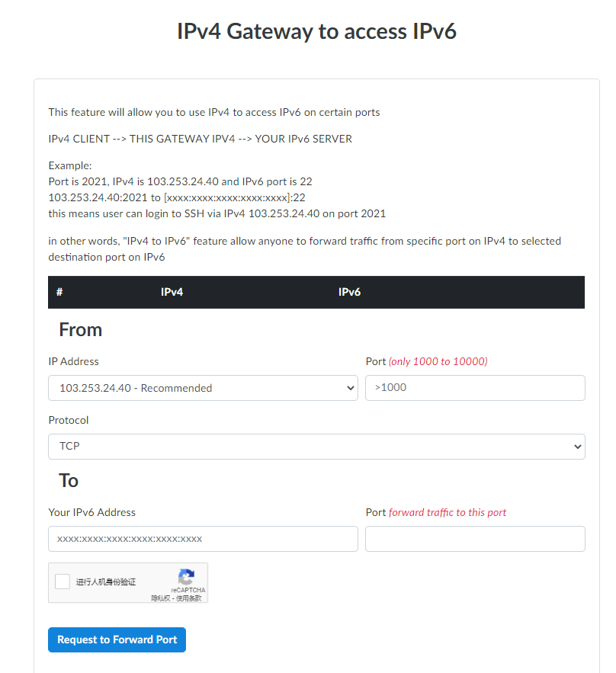616x673 pixels.
Task: Click the red 'only 1000 to 10000' hint
Action: click(x=438, y=361)
